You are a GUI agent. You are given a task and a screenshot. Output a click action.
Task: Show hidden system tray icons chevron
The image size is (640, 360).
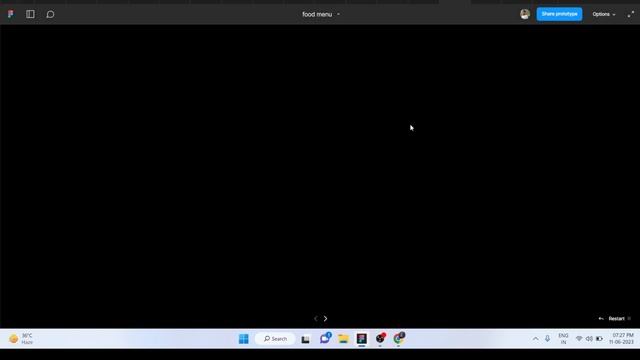(535, 339)
